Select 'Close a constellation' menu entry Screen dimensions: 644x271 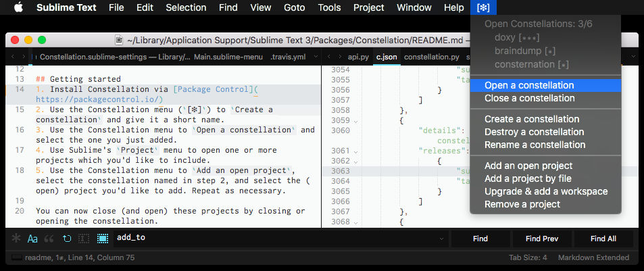point(545,98)
